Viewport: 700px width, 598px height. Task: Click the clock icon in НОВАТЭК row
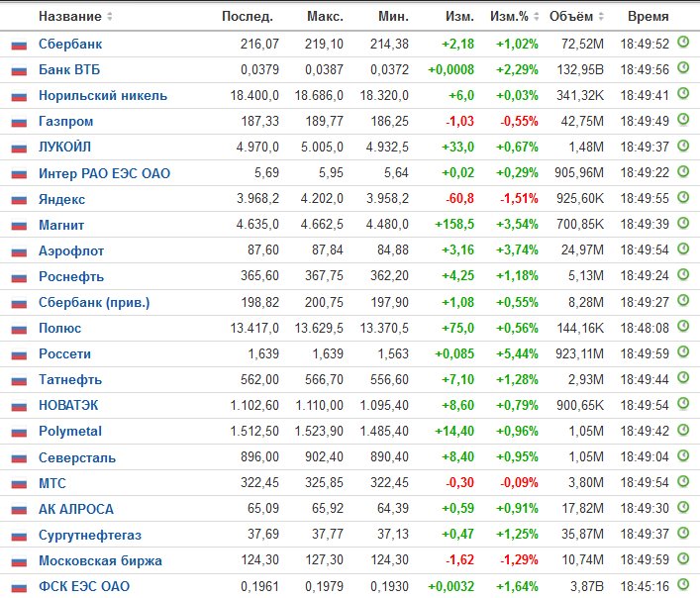[x=683, y=403]
